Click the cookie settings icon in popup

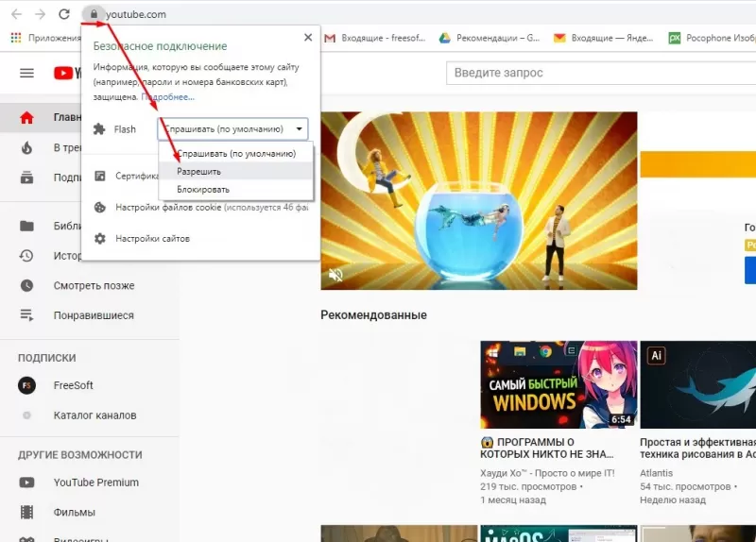(x=100, y=208)
